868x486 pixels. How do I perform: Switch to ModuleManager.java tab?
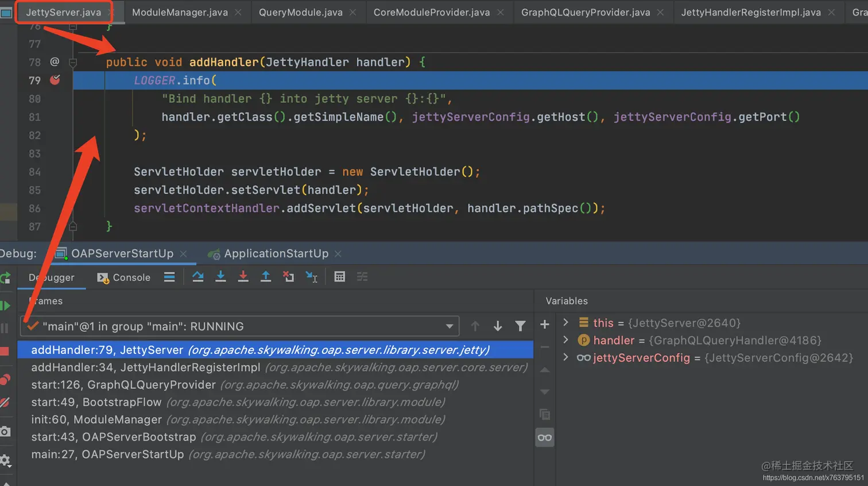pos(180,12)
